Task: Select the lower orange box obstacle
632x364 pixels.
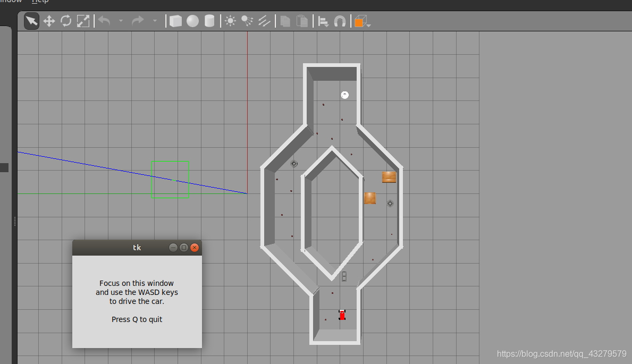Action: [x=370, y=198]
